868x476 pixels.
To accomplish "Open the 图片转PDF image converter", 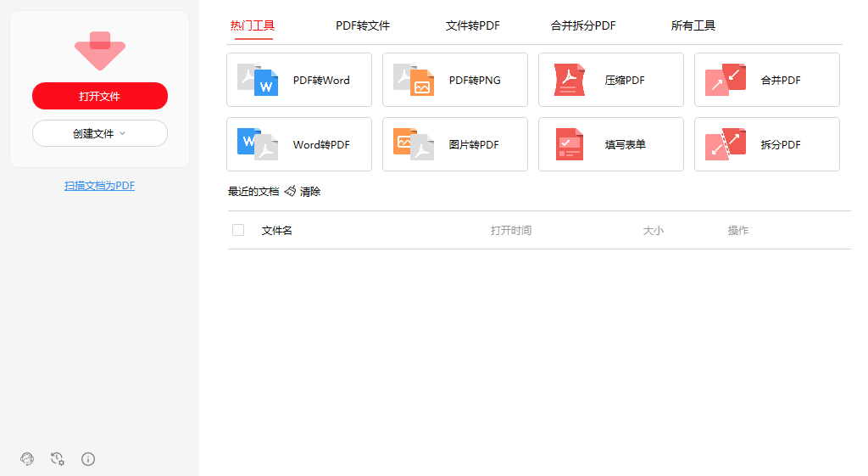I will (x=414, y=144).
